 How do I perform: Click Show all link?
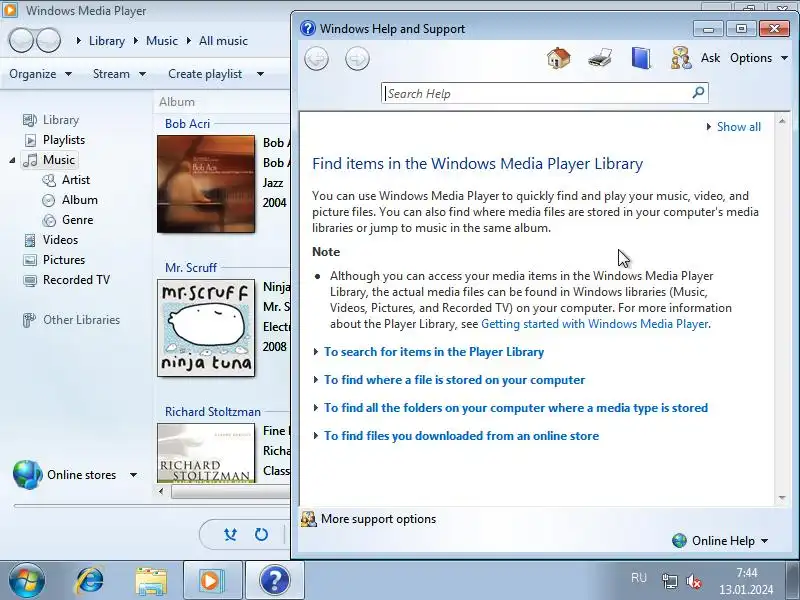click(x=738, y=127)
